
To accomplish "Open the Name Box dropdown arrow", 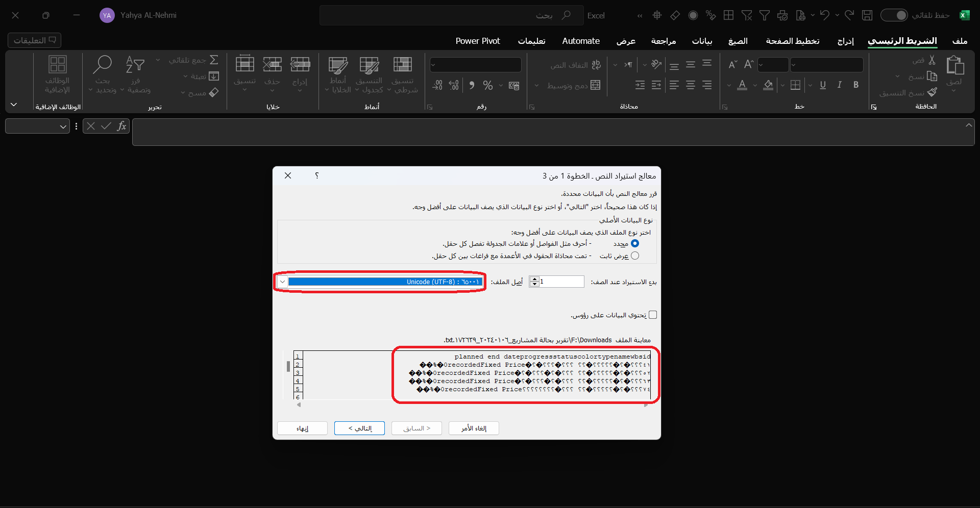I will pyautogui.click(x=63, y=126).
